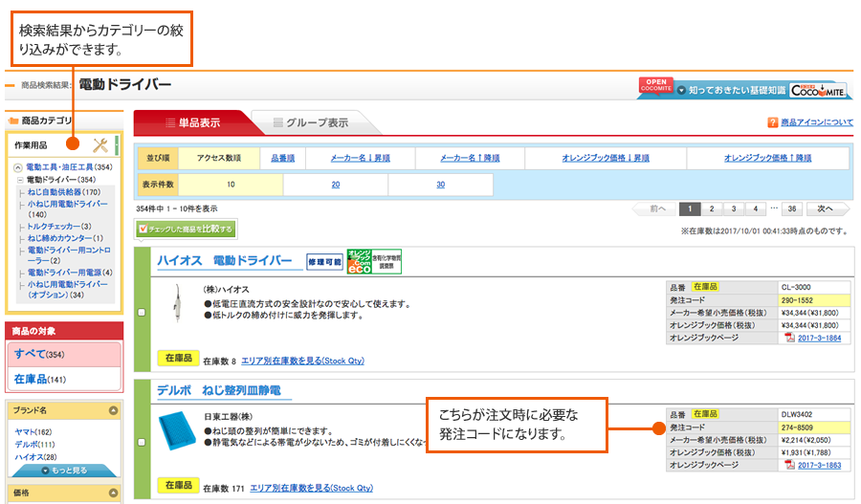Click the orange question mark help icon
The width and height of the screenshot is (861, 504).
point(773,122)
